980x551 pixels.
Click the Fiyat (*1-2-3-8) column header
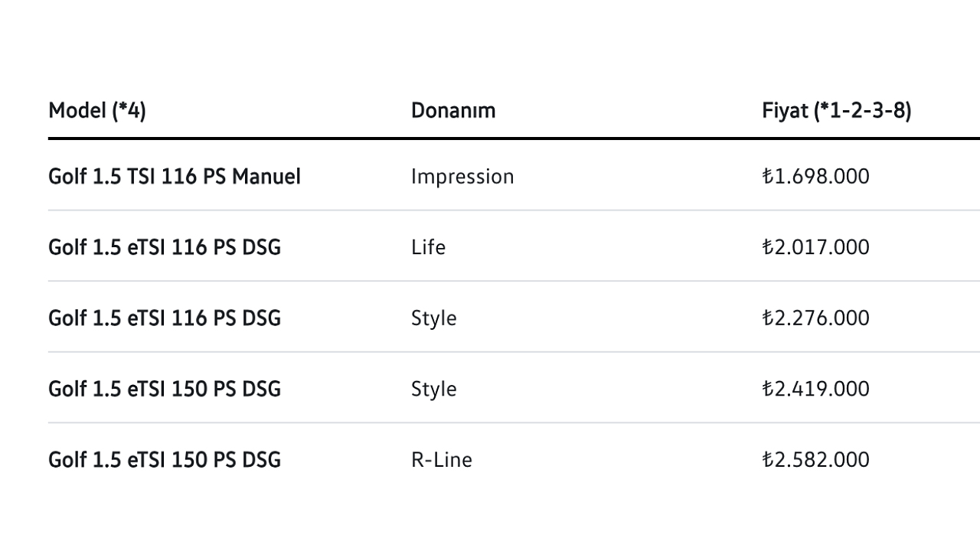[837, 111]
